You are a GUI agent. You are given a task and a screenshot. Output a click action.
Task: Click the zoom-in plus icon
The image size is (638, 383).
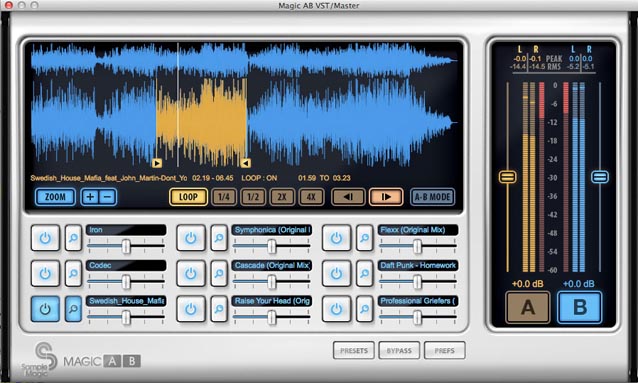(90, 197)
